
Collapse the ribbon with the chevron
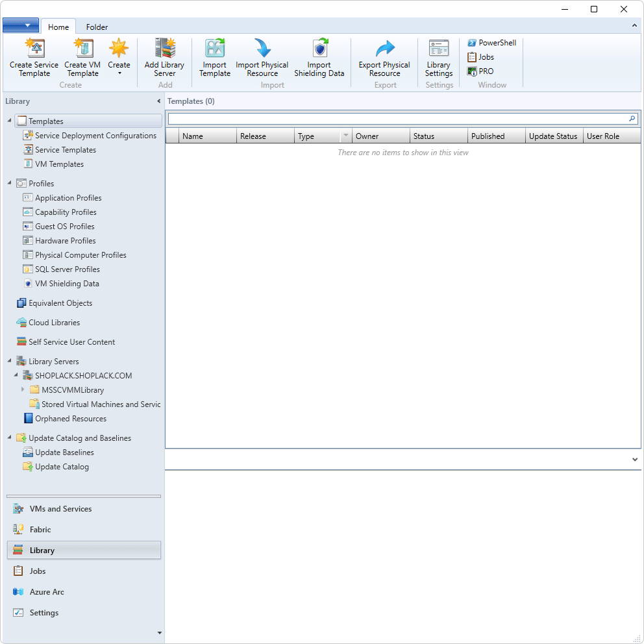(634, 25)
